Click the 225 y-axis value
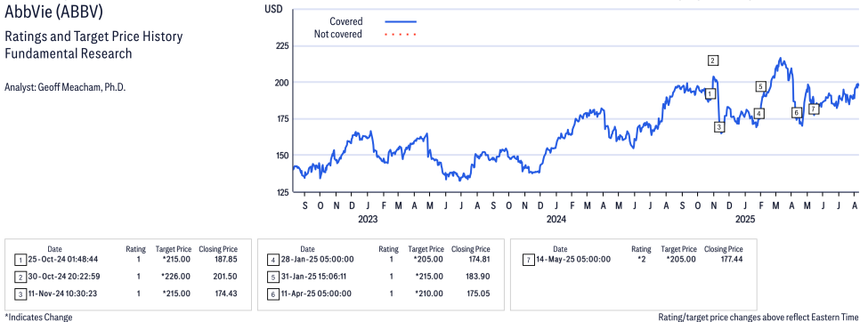The height and width of the screenshot is (322, 868). 283,45
